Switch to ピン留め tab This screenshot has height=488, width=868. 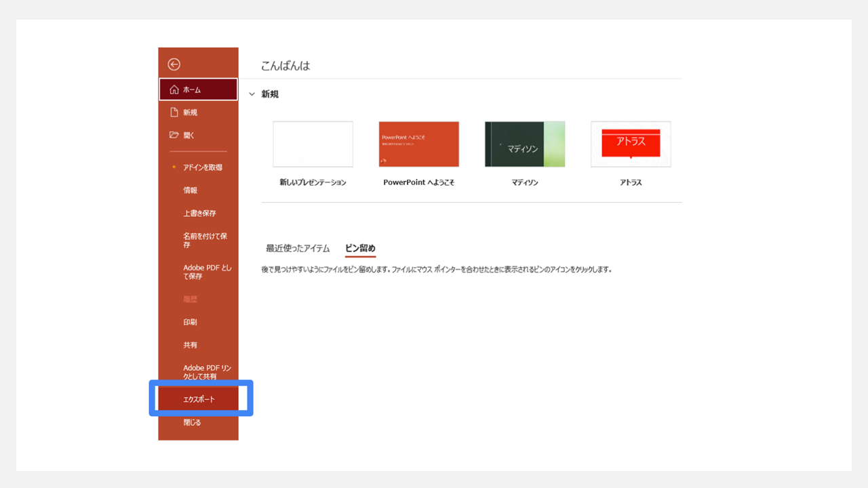[360, 248]
